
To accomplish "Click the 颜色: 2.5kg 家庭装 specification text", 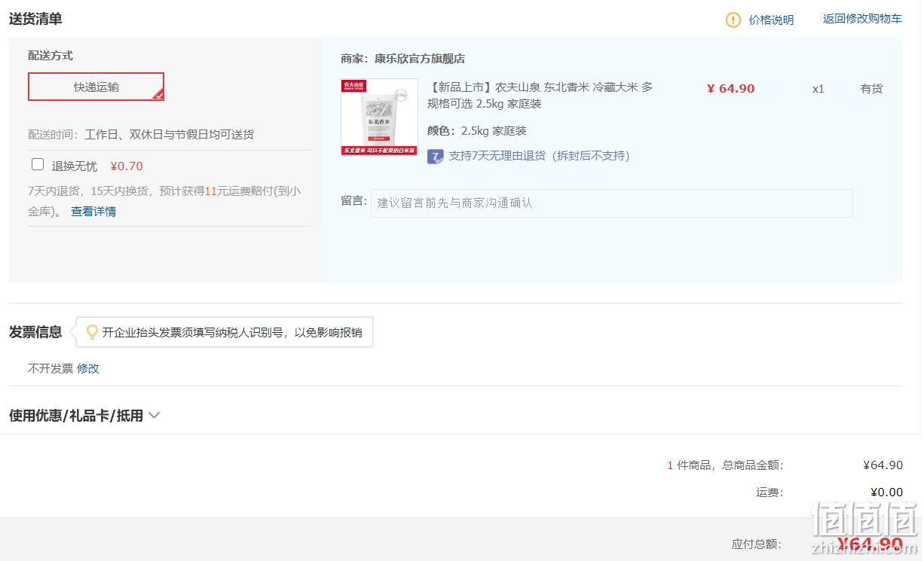I will [477, 131].
